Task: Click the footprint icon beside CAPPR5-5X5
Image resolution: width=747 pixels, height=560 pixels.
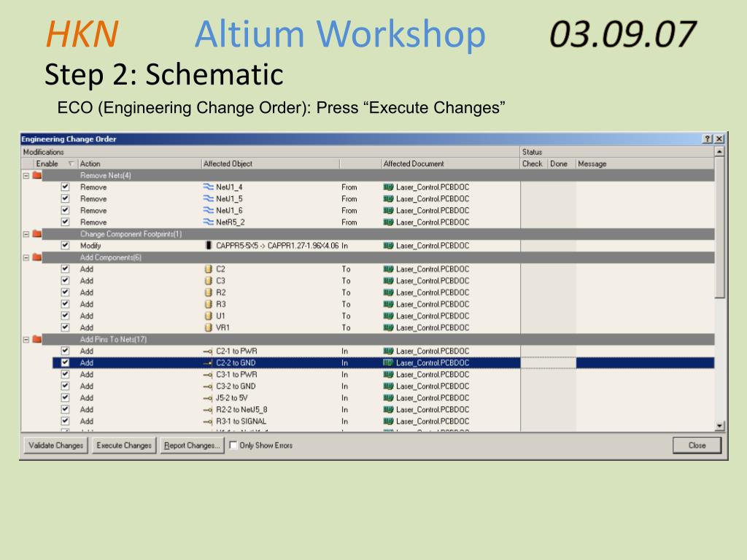Action: point(208,245)
